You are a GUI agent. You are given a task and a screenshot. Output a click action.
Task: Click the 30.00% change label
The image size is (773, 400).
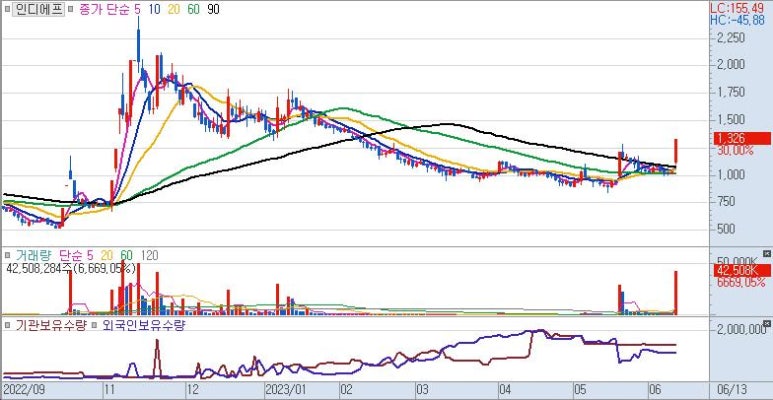click(735, 150)
